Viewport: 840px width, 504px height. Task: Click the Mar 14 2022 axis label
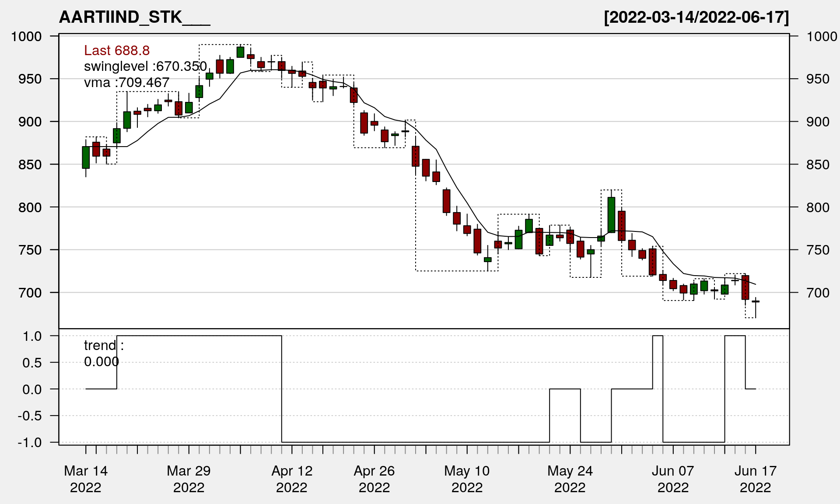click(86, 479)
